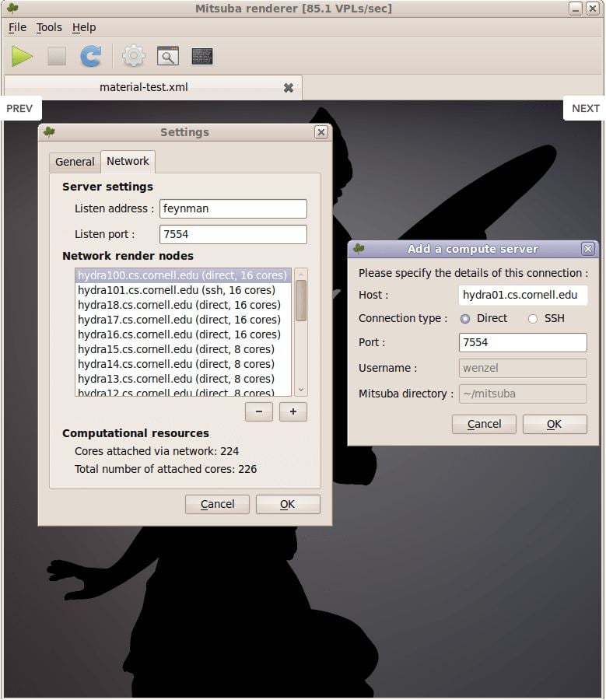This screenshot has height=700, width=606.
Task: Click the blue refresh scene icon
Action: [x=91, y=57]
